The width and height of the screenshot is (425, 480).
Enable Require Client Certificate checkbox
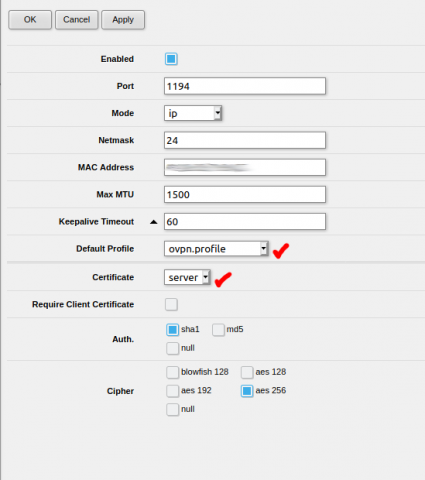click(x=171, y=304)
